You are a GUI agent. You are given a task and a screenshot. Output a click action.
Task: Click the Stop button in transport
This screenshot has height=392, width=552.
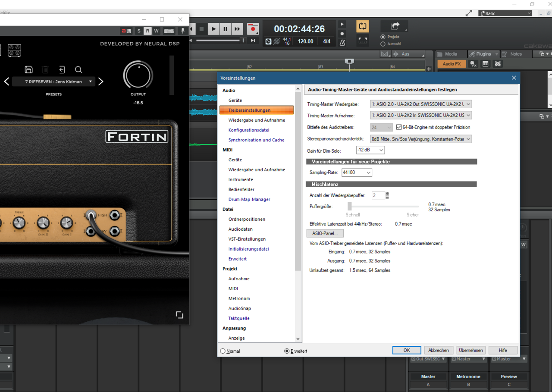point(201,29)
